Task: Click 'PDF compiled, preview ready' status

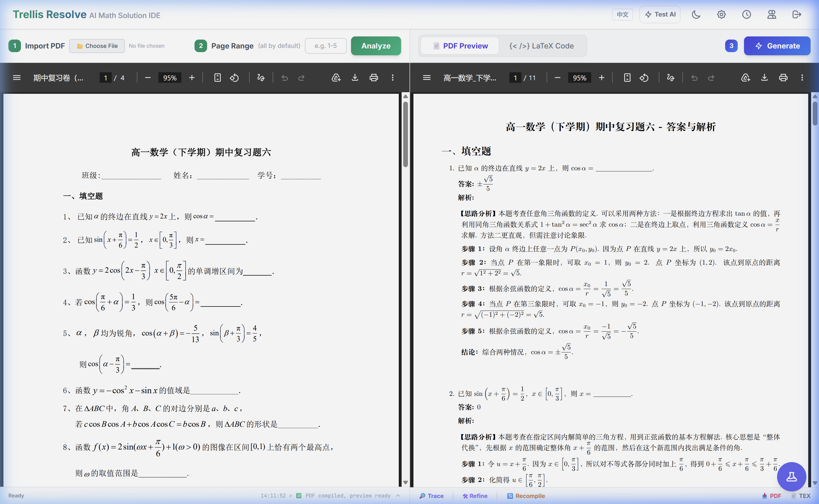Action: [348, 496]
